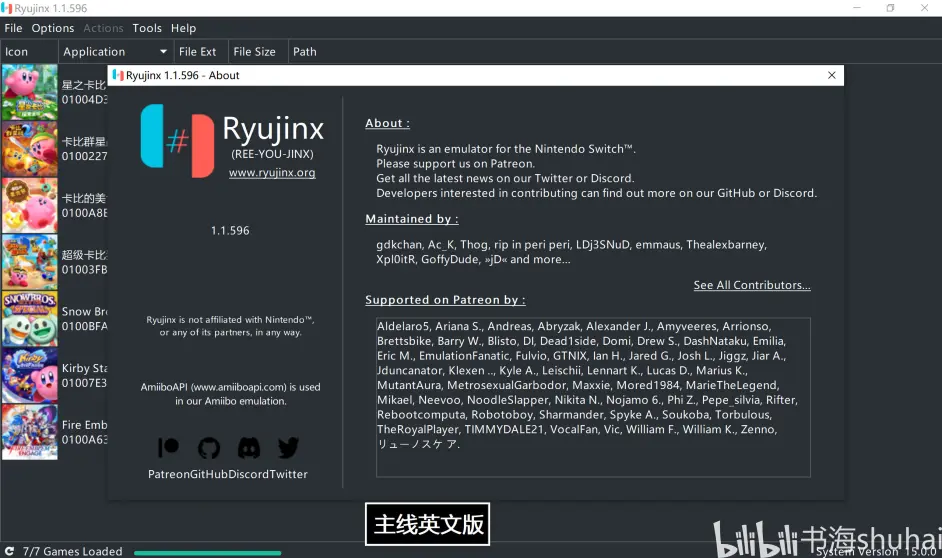Click the System Version 15.0.0 status text
Image resolution: width=942 pixels, height=558 pixels.
coord(876,551)
